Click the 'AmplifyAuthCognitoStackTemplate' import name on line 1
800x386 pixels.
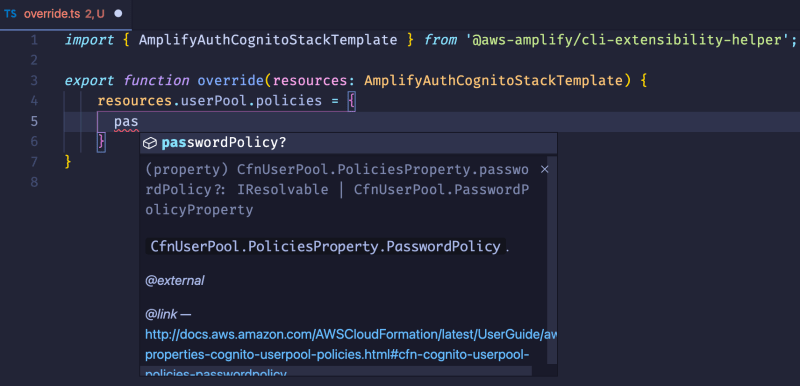(268, 40)
